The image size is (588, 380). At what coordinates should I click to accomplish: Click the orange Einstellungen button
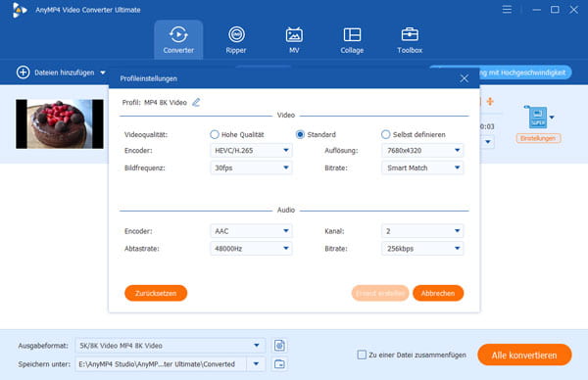coord(538,138)
